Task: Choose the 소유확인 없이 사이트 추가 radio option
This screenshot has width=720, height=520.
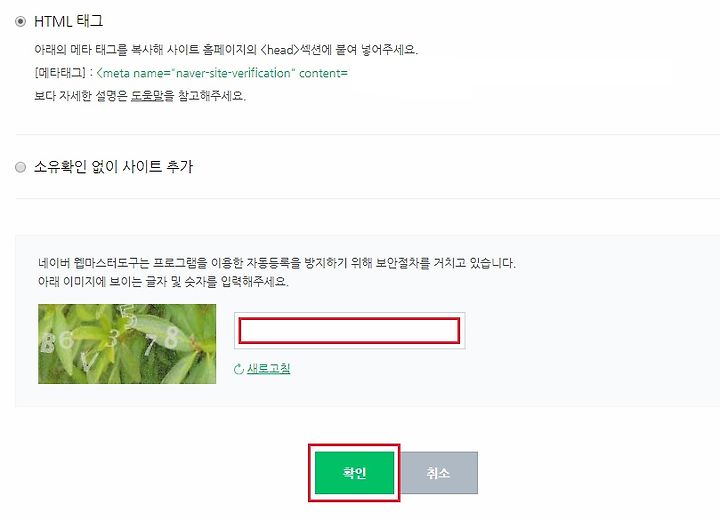Action: pyautogui.click(x=20, y=167)
